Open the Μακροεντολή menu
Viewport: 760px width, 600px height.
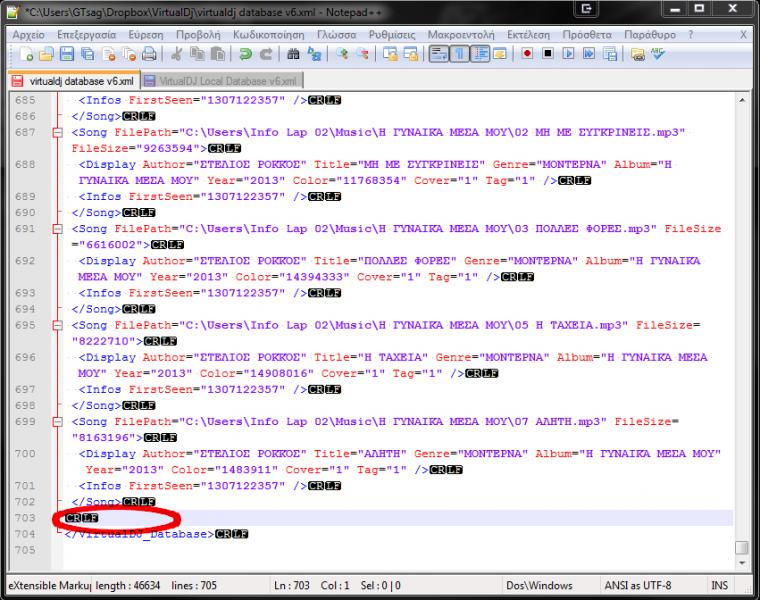[x=461, y=35]
